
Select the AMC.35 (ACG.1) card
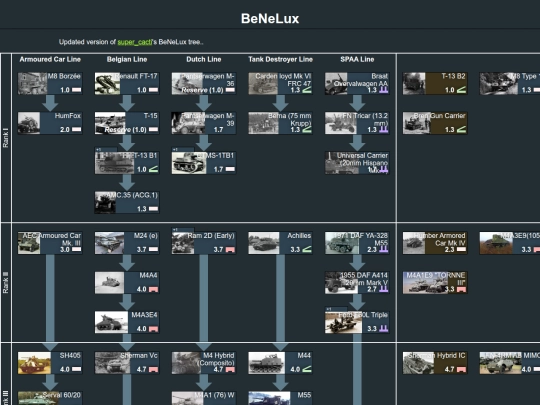coord(127,202)
